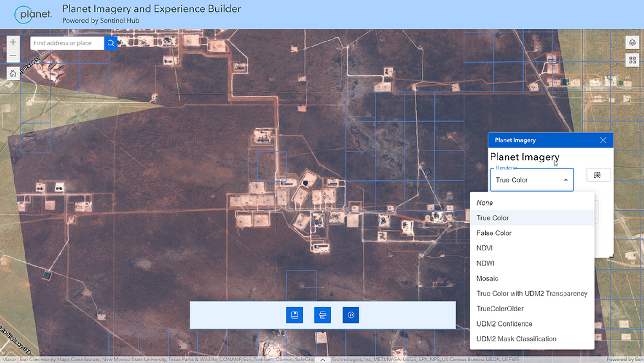Screen dimensions: 644x363
Task: Click the save icon in bottom toolbar
Action: (294, 315)
